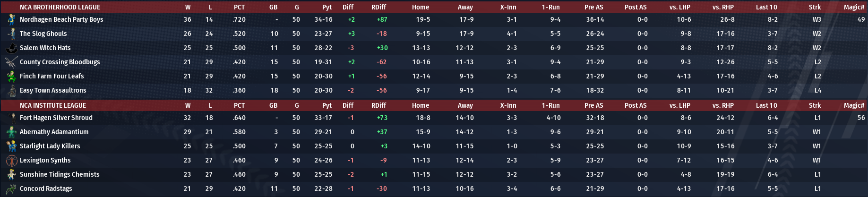Click the Finch Farm Four Leafs logo
The width and height of the screenshot is (868, 197).
point(11,76)
